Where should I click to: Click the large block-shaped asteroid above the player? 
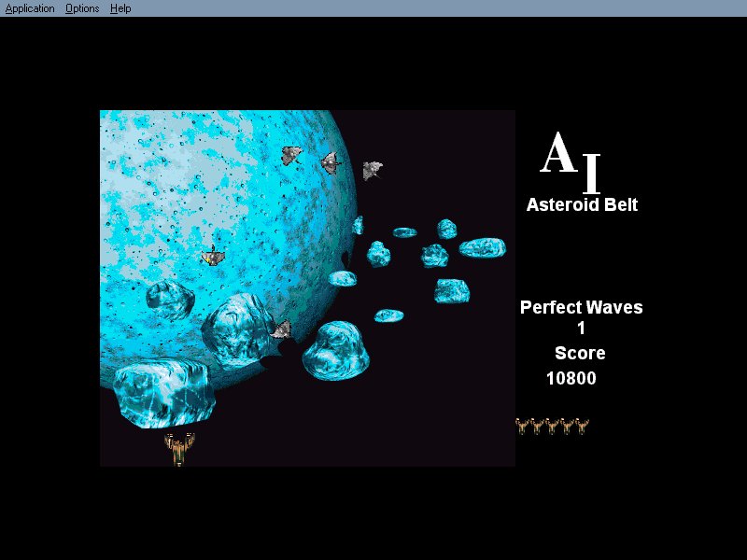[164, 392]
